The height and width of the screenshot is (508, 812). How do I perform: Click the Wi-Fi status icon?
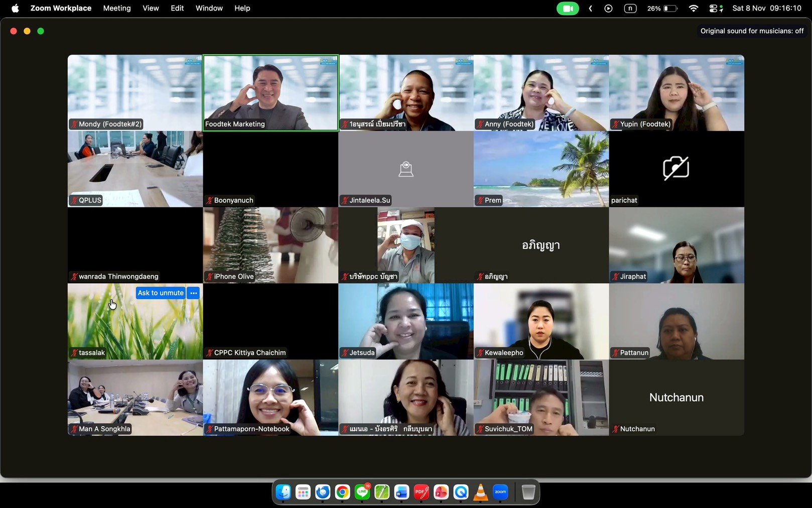click(x=694, y=9)
